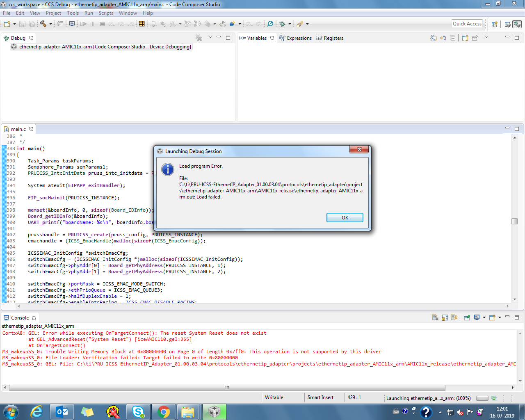
Task: Open Outlook from the taskbar
Action: 62,412
